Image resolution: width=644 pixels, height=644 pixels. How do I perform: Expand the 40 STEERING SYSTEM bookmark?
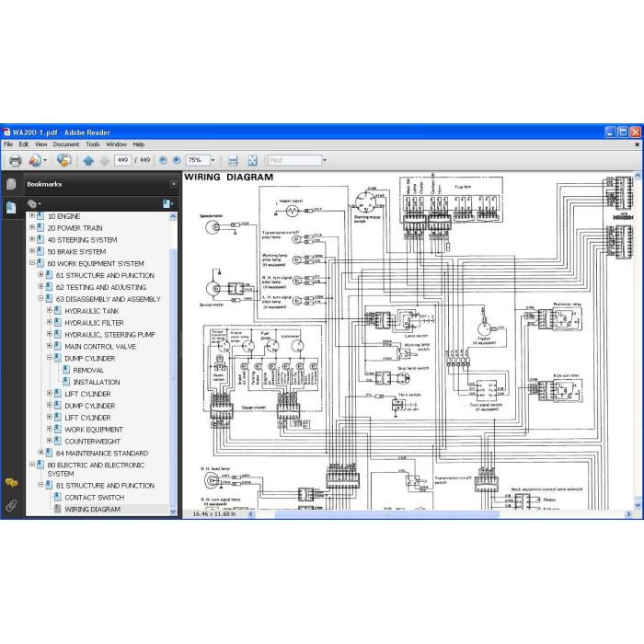[x=32, y=239]
